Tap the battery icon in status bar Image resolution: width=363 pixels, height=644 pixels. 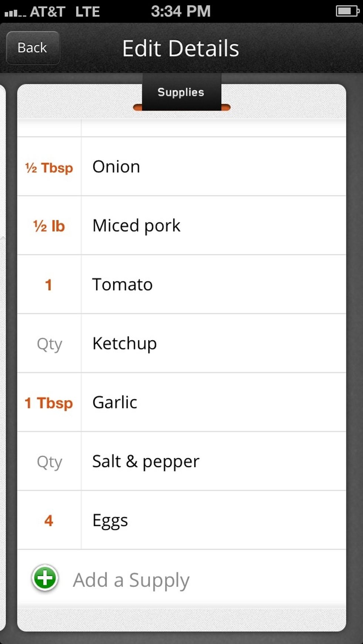click(x=347, y=11)
